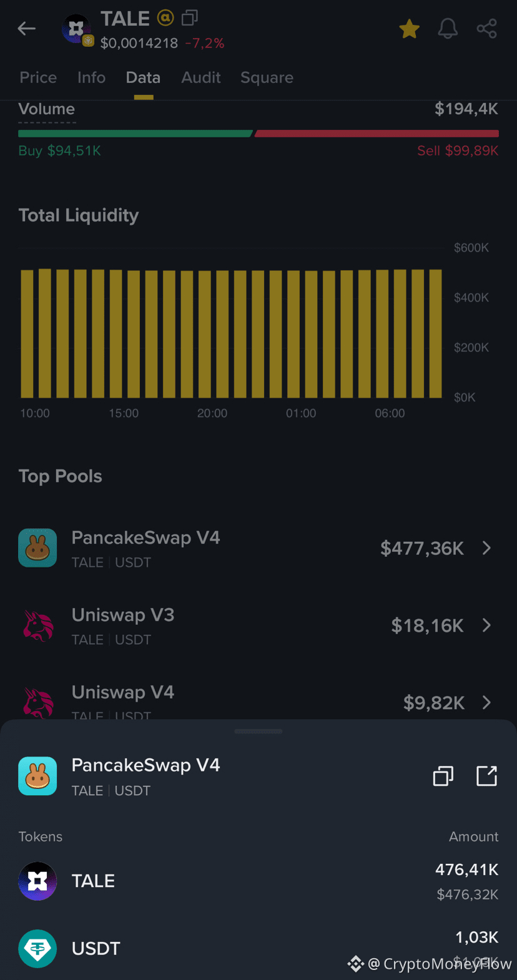Tap the TALE token logo in header
Image resolution: width=517 pixels, height=980 pixels.
click(x=76, y=29)
